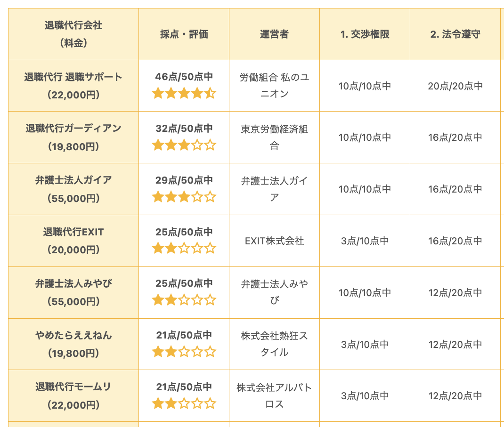The width and height of the screenshot is (504, 427).
Task: Open the 退職代行 退職サポート company name
Action: (x=73, y=77)
